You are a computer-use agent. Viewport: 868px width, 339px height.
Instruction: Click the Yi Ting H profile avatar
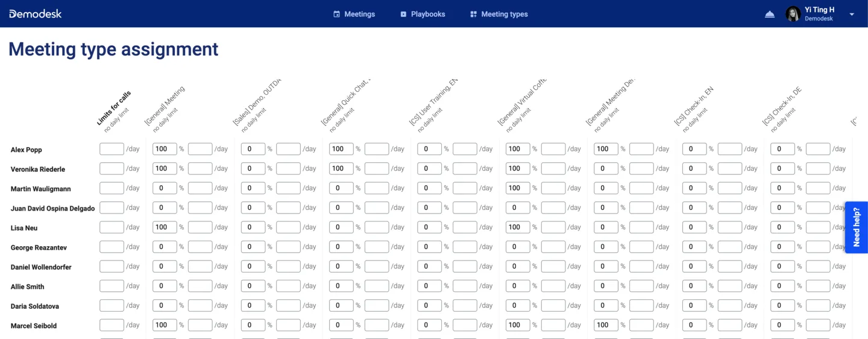coord(793,14)
